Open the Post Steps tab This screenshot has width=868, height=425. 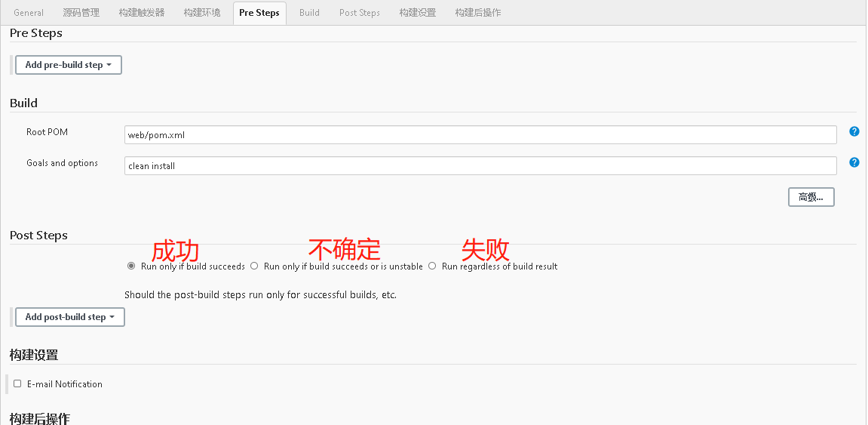(x=360, y=13)
